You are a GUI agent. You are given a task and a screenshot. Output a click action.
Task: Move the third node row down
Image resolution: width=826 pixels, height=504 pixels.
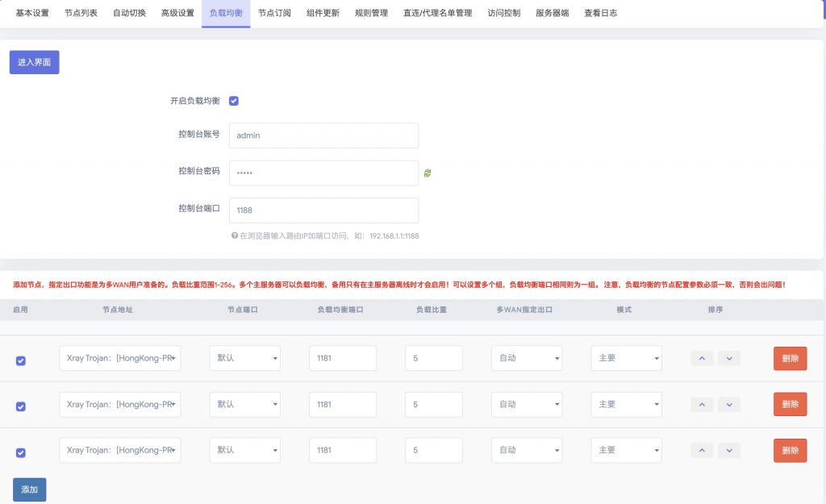728,450
